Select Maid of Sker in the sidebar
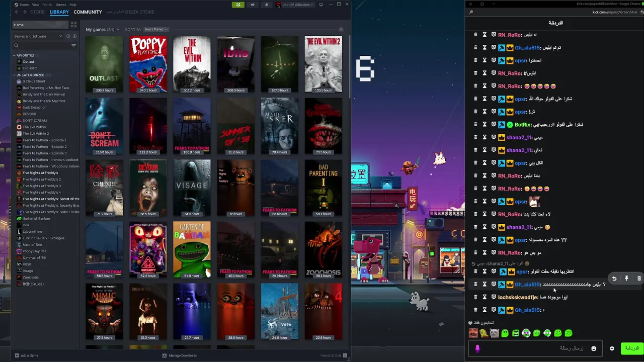Screen dimensions: 644x362 [x=32, y=245]
